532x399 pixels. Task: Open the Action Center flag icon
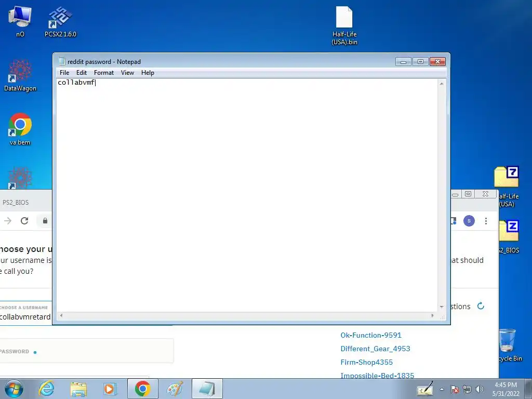click(455, 389)
